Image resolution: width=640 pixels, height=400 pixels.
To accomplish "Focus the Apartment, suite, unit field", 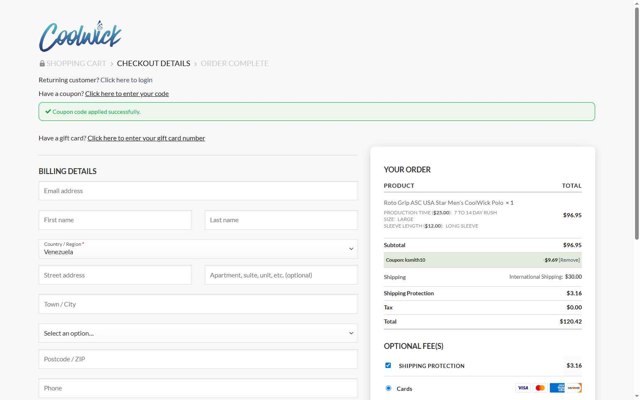I will point(281,275).
